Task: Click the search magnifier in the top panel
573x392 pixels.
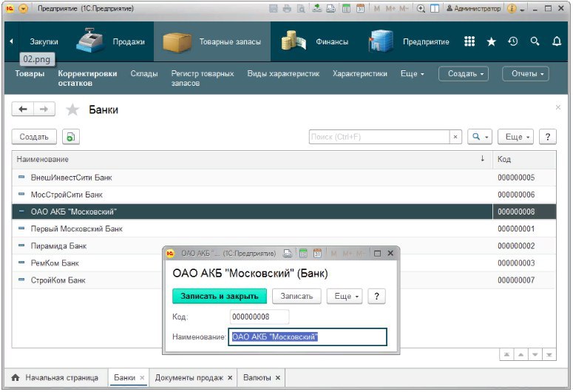Action: tap(535, 41)
